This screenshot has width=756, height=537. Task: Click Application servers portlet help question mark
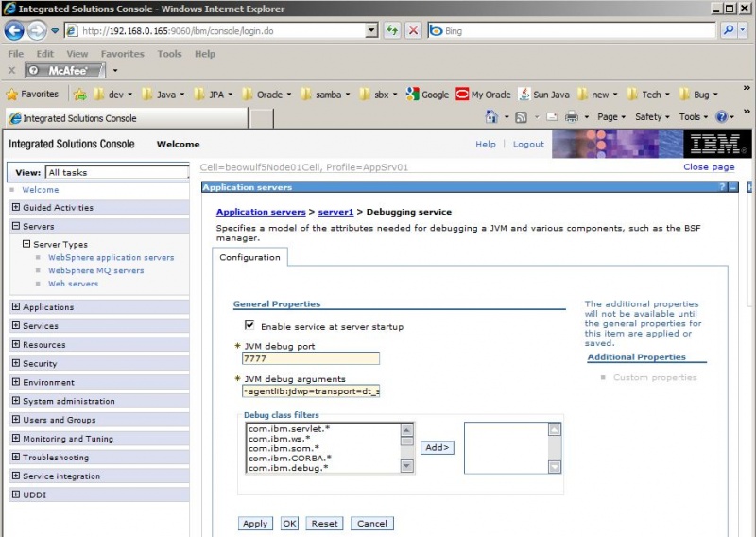coord(722,187)
